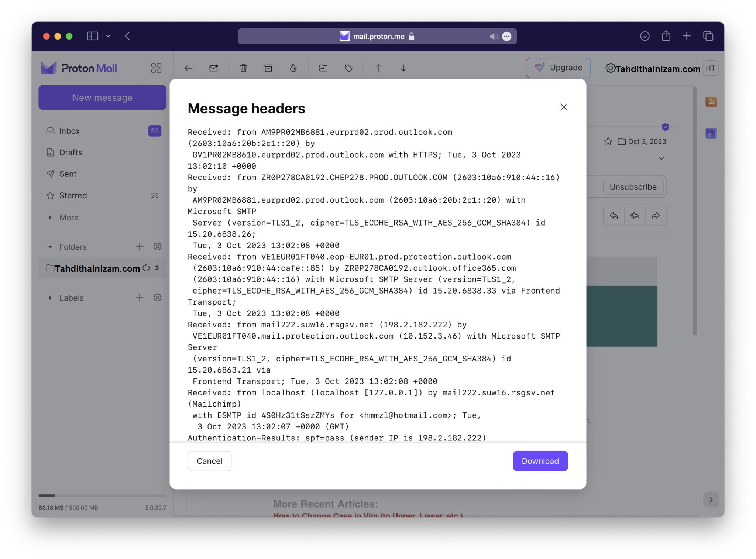Mark message as spam flame icon
The height and width of the screenshot is (559, 756).
(293, 68)
